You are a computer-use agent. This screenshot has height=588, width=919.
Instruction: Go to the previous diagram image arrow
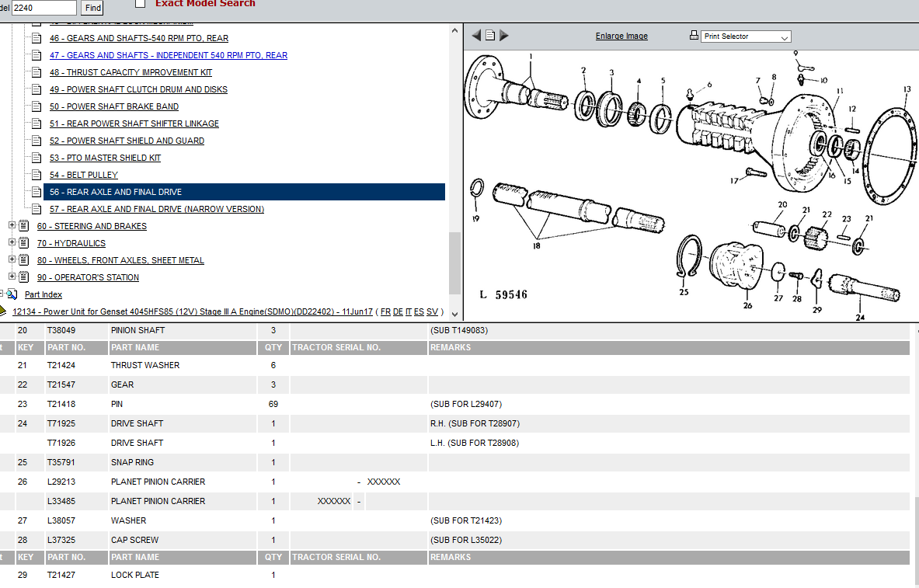476,36
